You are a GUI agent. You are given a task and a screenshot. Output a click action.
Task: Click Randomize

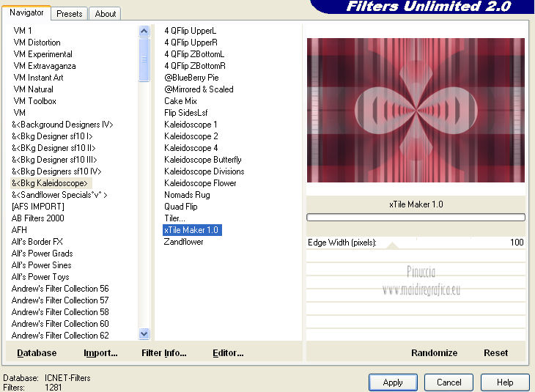coord(434,352)
